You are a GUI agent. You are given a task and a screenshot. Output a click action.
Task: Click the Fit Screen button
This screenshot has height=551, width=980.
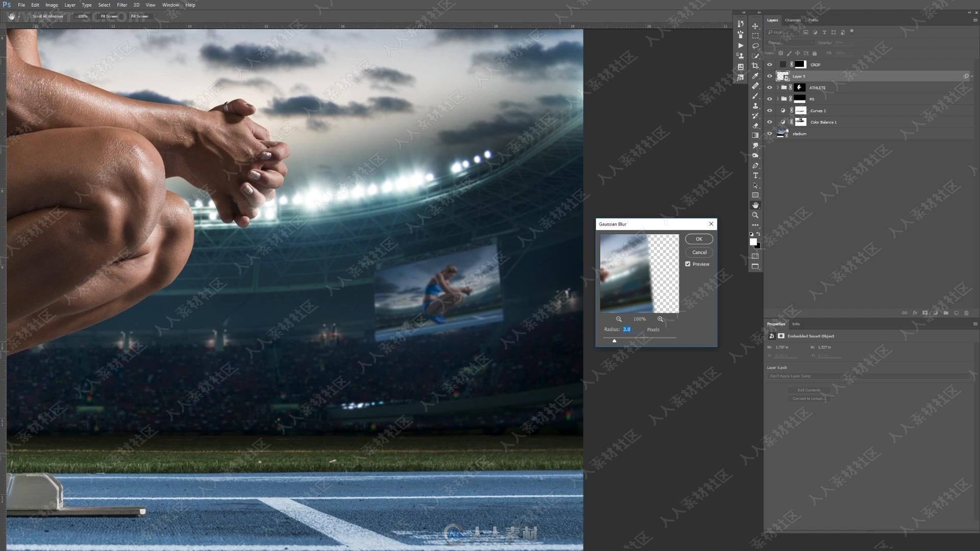pos(109,16)
